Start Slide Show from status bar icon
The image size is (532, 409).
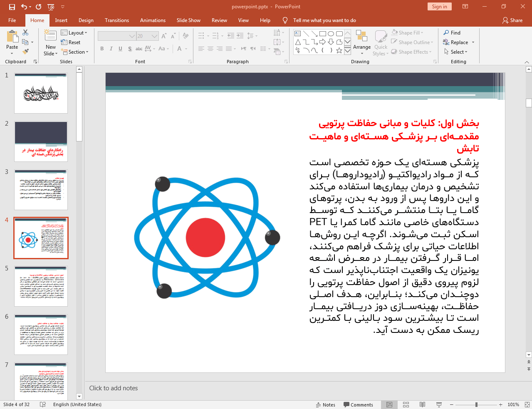tap(439, 404)
